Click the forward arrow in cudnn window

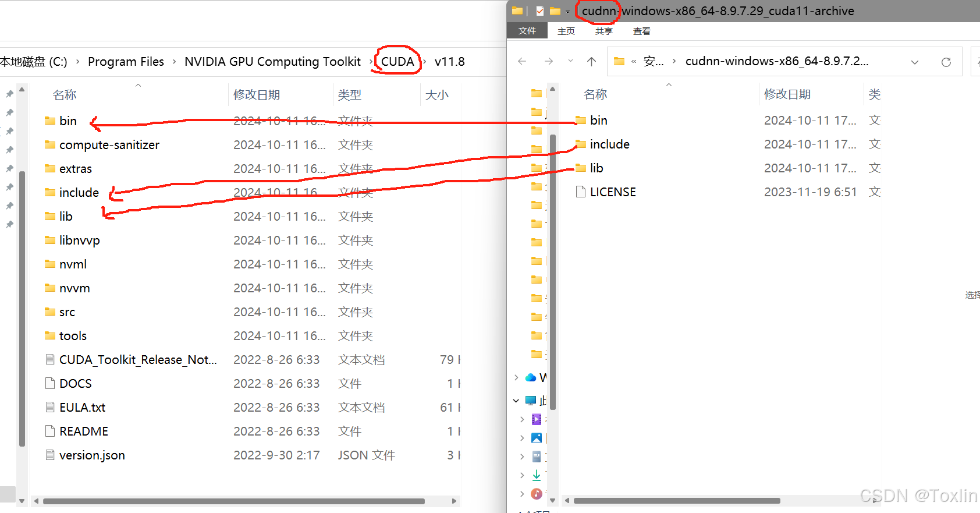pos(548,61)
